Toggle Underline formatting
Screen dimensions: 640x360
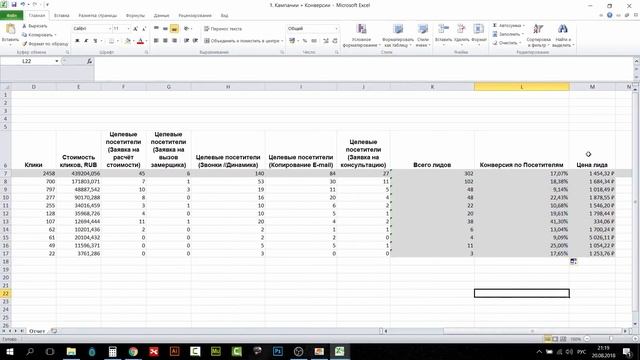(95, 41)
